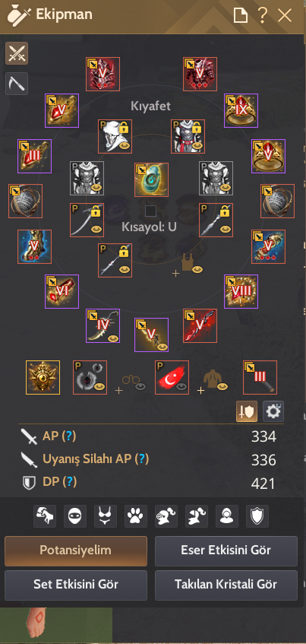Toggle eye visibility on the scythe outfit slot
Image resolution: width=306 pixels, height=644 pixels.
pos(97,229)
